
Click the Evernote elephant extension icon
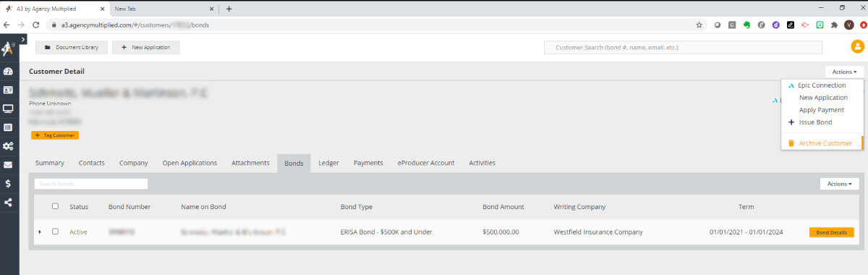click(x=746, y=24)
